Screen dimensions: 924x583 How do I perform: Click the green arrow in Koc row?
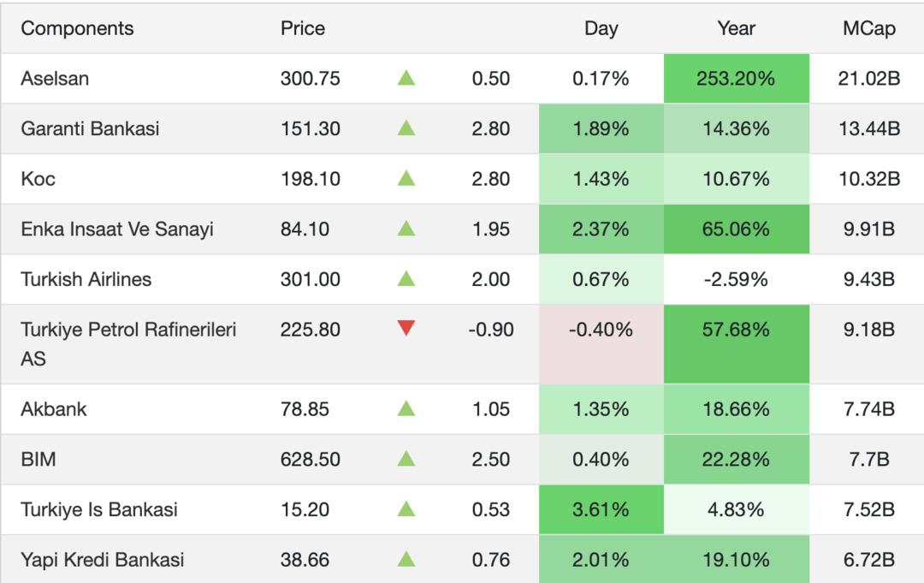(x=406, y=179)
